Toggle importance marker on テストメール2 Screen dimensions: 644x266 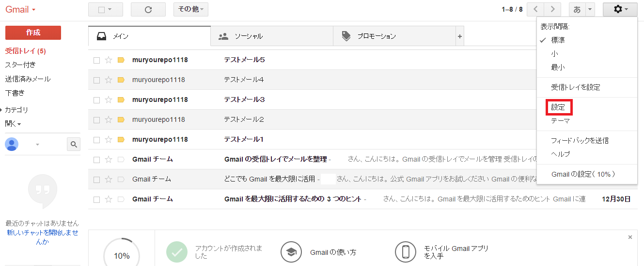pos(121,120)
